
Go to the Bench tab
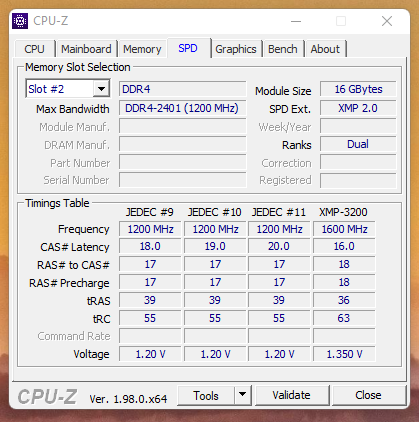click(x=283, y=49)
